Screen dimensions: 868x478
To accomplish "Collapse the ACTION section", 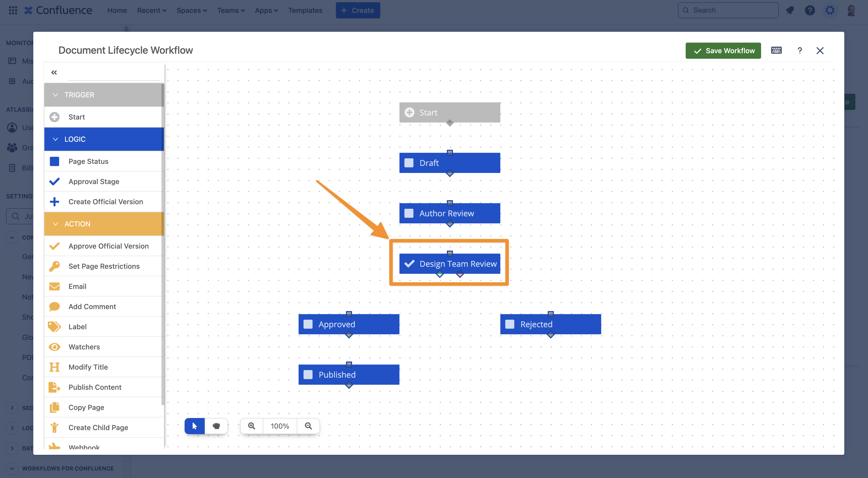I will [55, 224].
